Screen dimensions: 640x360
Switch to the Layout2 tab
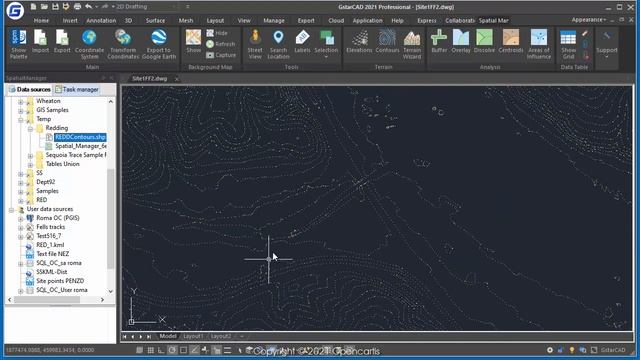(221, 336)
